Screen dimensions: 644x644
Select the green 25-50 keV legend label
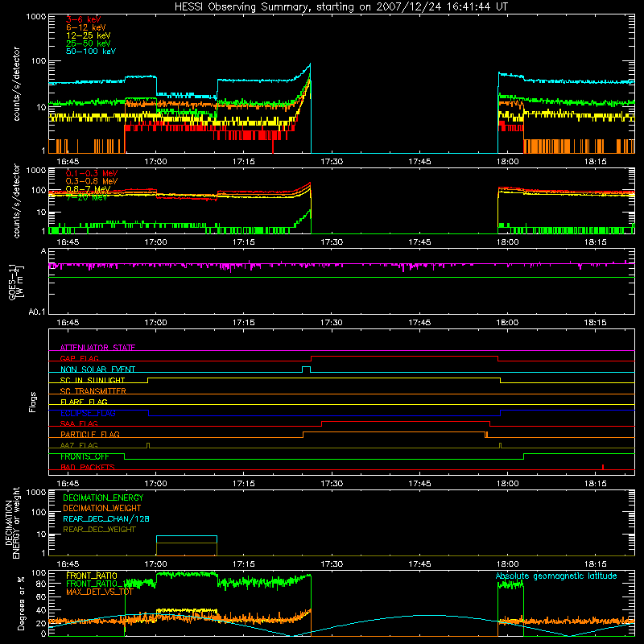89,43
